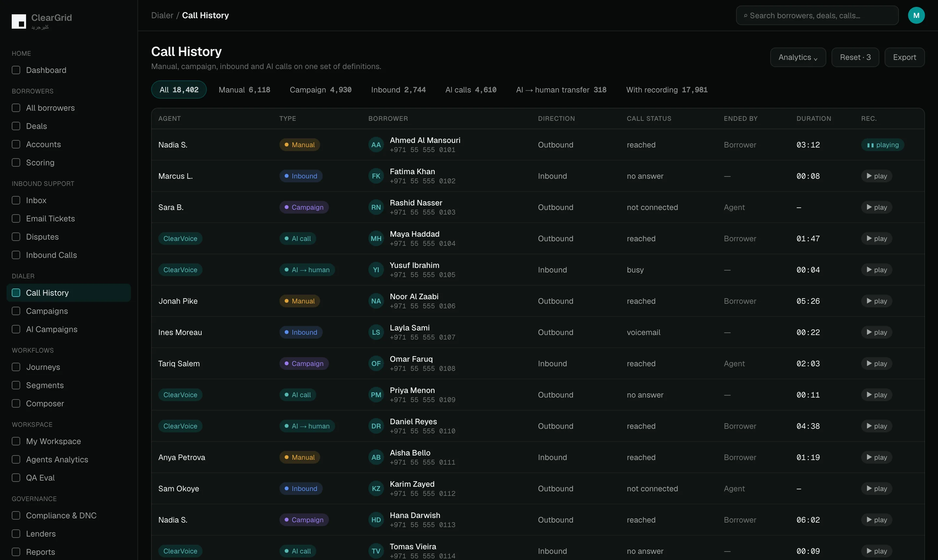Click the YI avatar for Yusuf Ibrahim
Screen dimensions: 938x560
click(376, 270)
